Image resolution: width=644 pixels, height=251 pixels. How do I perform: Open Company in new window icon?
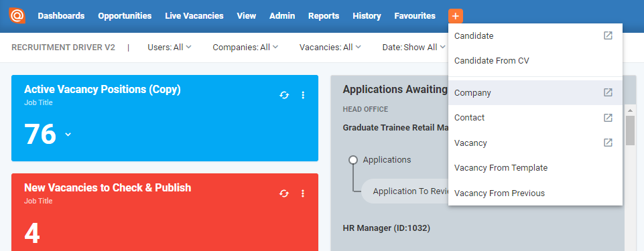[608, 92]
